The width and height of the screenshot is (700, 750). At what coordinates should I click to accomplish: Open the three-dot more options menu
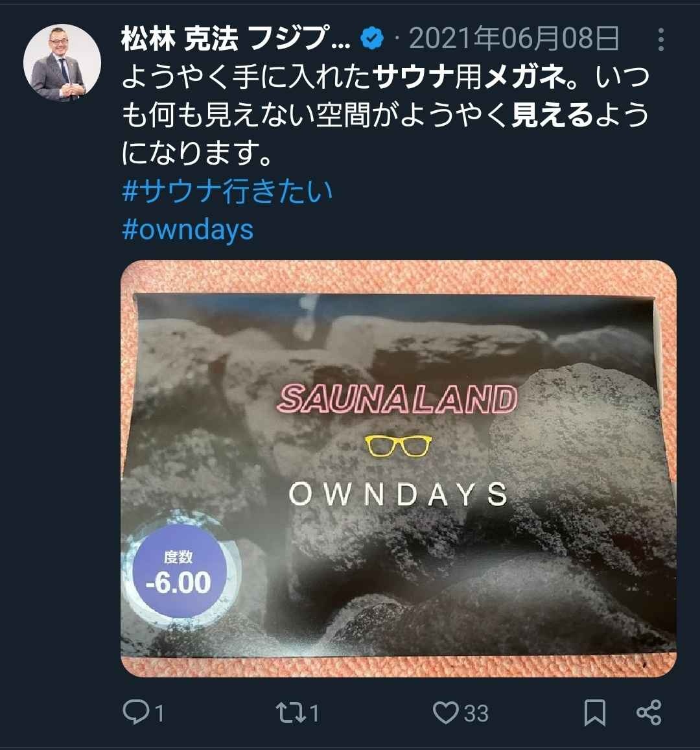pos(660,40)
